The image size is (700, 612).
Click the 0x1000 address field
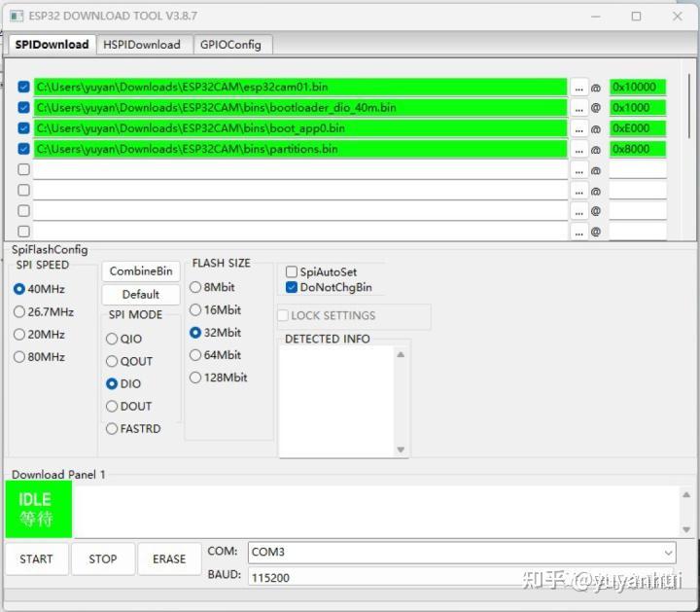638,108
